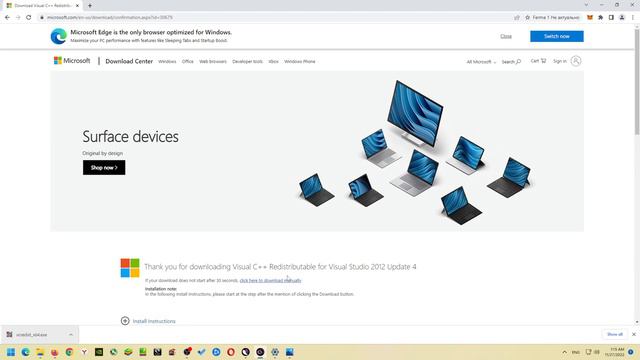This screenshot has height=360, width=640.
Task: Open the Office navigation item
Action: (187, 62)
